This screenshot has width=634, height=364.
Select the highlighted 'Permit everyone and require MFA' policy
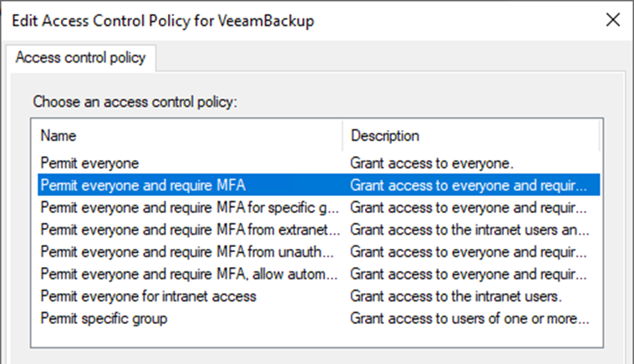142,184
